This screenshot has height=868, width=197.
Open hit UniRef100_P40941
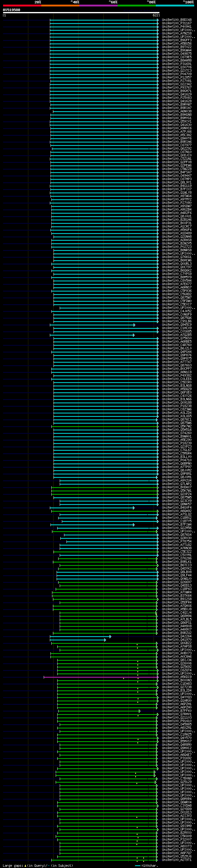point(177,26)
